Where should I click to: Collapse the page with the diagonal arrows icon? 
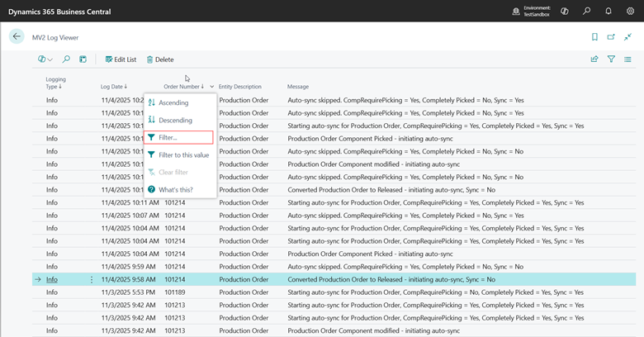(627, 37)
